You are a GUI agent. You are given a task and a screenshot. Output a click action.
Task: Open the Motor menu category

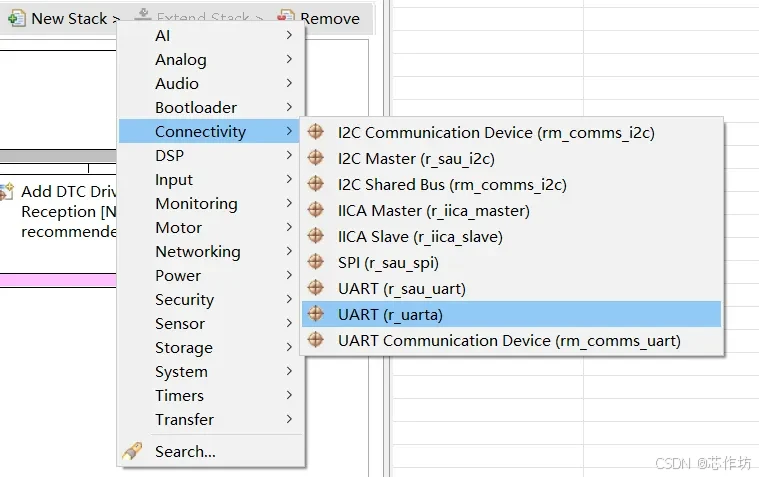click(209, 227)
